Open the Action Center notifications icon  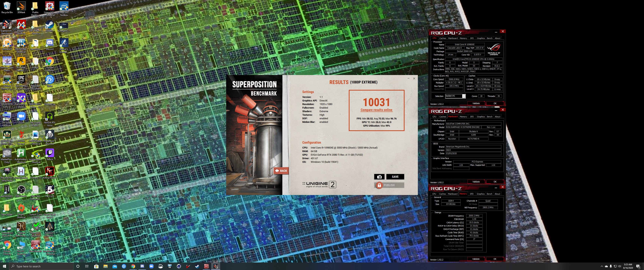[x=638, y=266]
